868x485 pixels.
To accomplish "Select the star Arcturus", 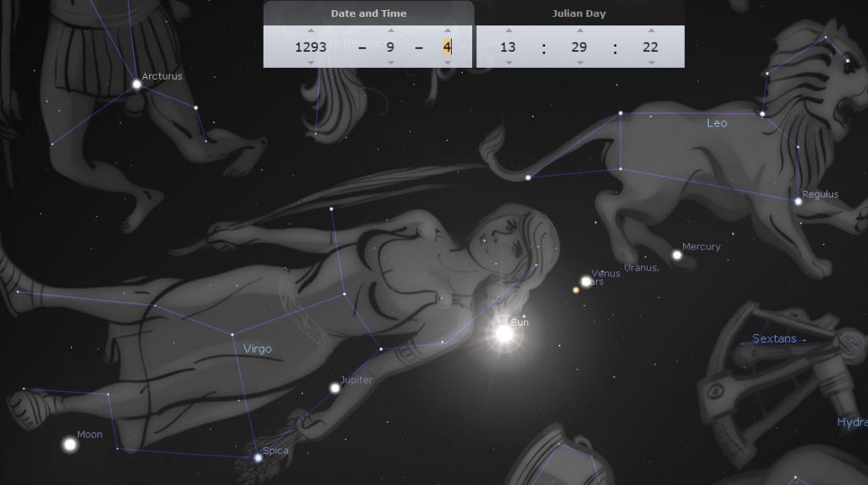I will [x=136, y=85].
